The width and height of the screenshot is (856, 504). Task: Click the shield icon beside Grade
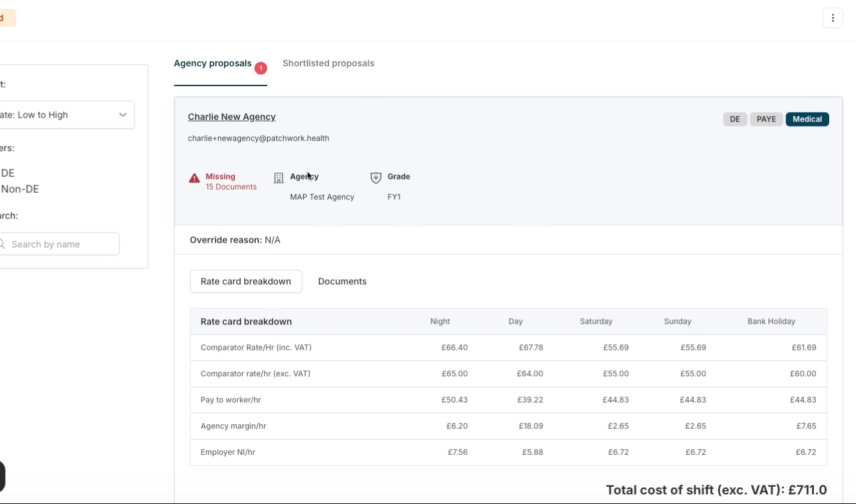coord(376,178)
